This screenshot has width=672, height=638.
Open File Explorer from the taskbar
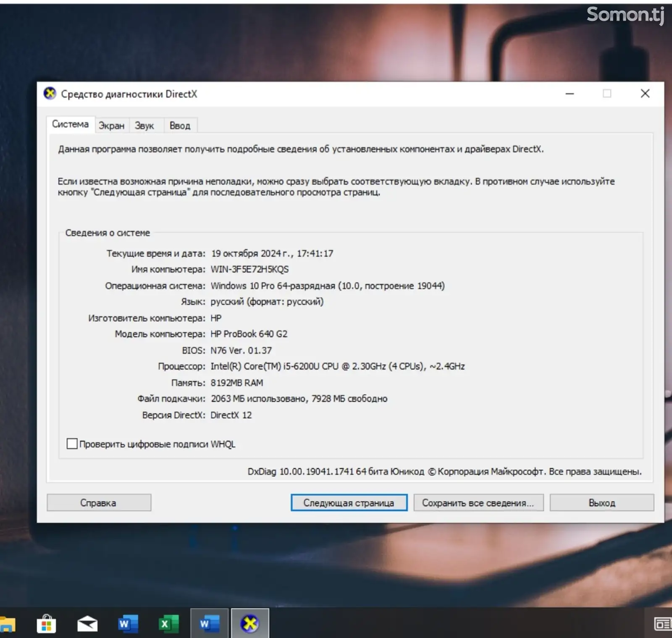tap(7, 624)
